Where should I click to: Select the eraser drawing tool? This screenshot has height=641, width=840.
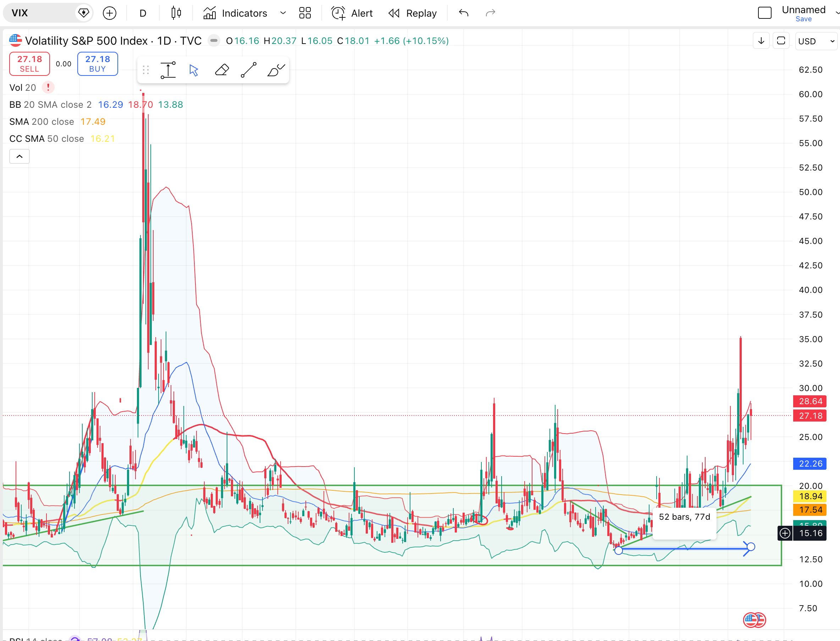click(222, 70)
